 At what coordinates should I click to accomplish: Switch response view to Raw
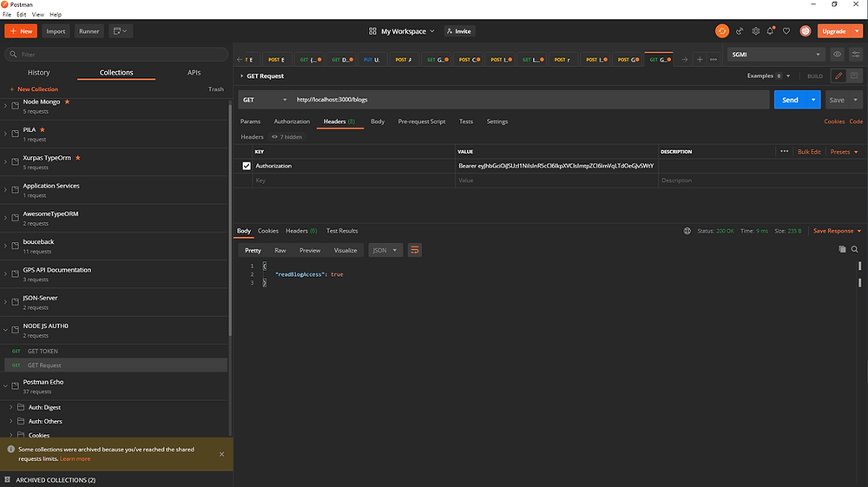280,250
